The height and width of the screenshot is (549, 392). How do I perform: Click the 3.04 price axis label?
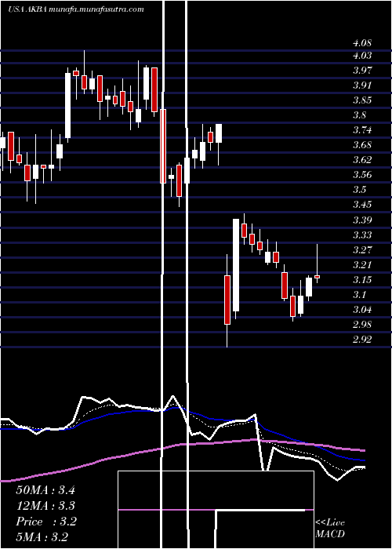362,310
